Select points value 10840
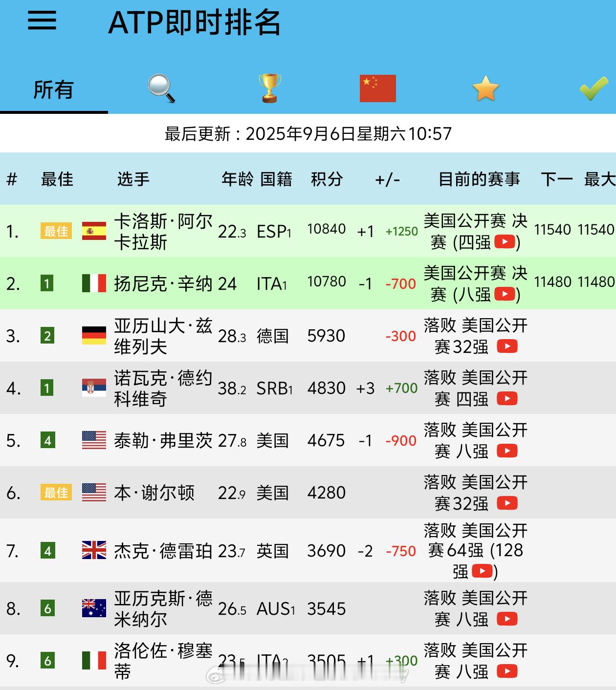This screenshot has height=690, width=616. coord(327,229)
